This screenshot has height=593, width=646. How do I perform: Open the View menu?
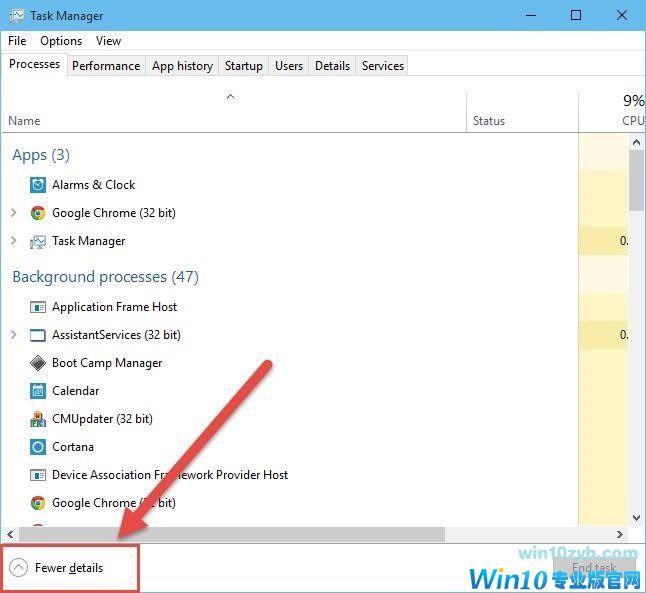[108, 41]
